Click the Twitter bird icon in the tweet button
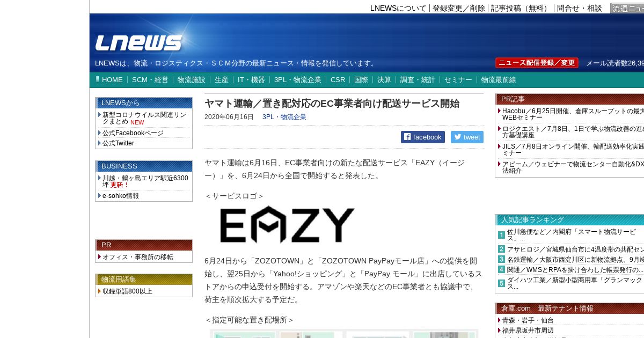This screenshot has height=338, width=644. pos(458,137)
